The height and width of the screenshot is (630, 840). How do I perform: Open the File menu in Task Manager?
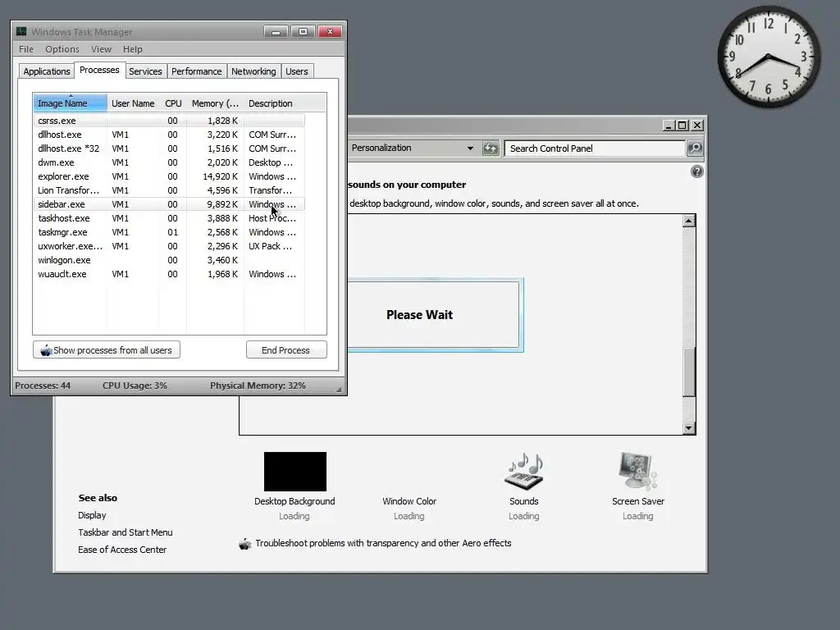tap(25, 49)
